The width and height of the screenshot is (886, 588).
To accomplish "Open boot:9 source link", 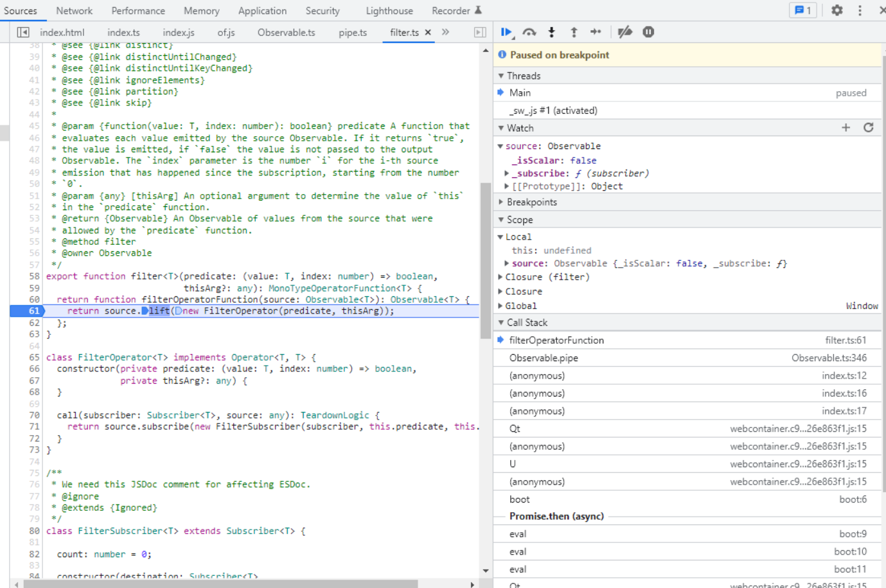I will [x=853, y=534].
